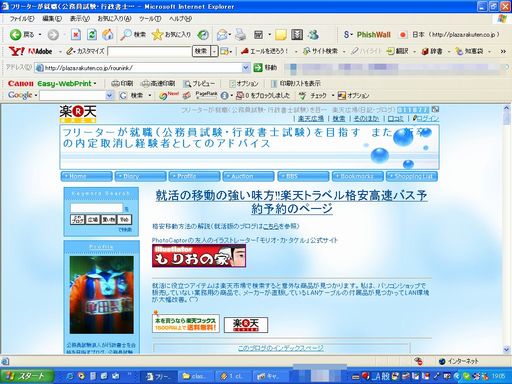The width and height of the screenshot is (512, 384).
Task: Open the Messenger people icon
Action: pyautogui.click(x=313, y=34)
